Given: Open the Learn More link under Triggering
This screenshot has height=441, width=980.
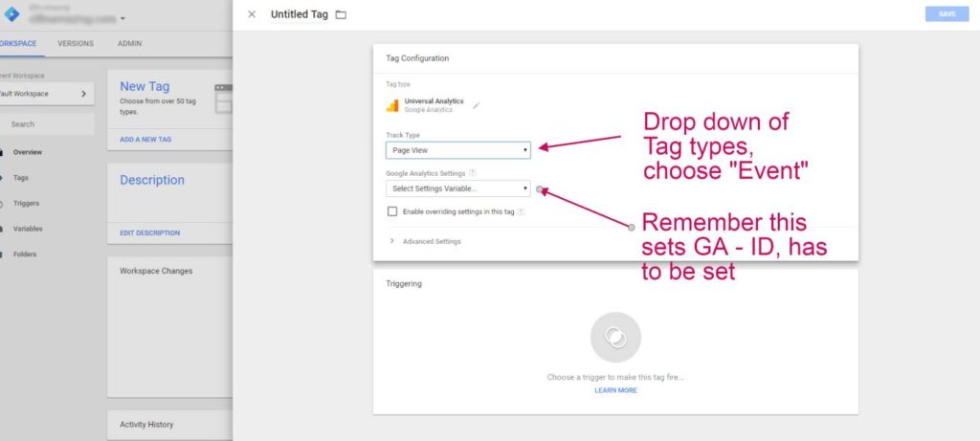Looking at the screenshot, I should pos(615,390).
